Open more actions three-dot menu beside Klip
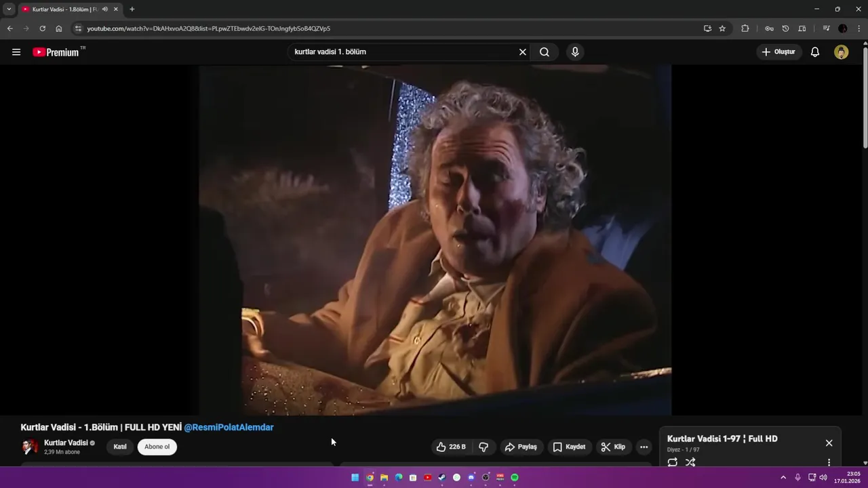 point(644,447)
